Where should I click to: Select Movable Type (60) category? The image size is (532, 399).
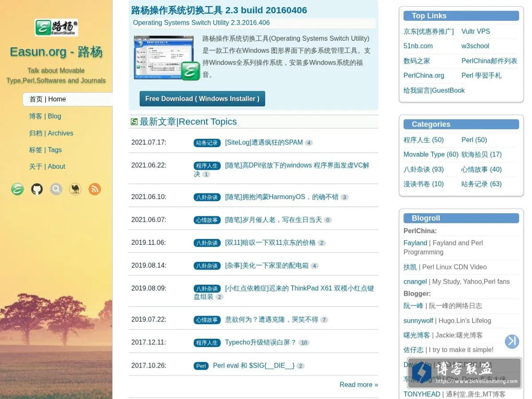tap(431, 155)
